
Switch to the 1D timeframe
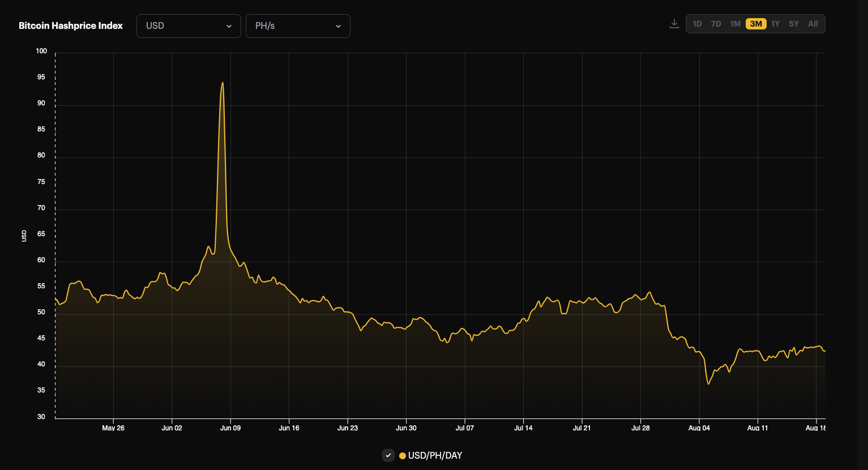click(x=697, y=24)
